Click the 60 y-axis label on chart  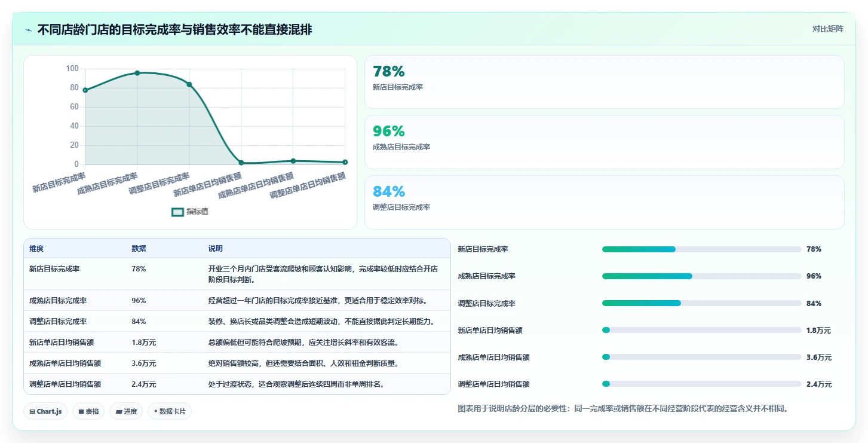coord(75,107)
